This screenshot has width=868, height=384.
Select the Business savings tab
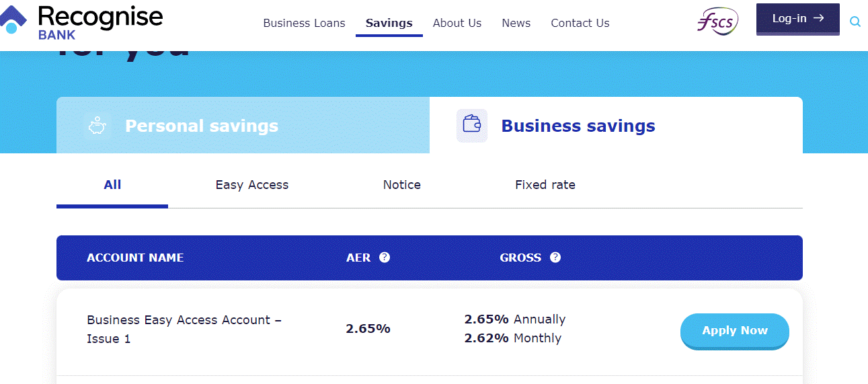point(578,126)
